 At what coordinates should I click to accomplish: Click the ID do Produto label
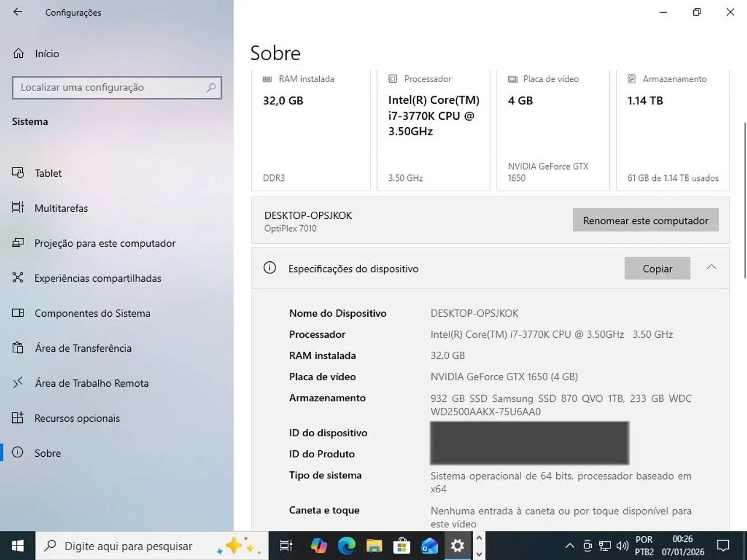pos(322,454)
